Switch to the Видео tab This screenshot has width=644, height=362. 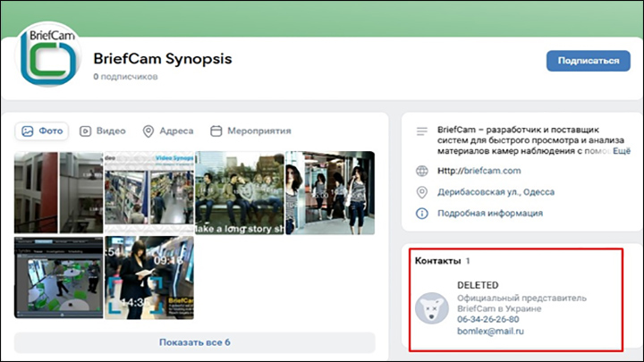point(103,130)
